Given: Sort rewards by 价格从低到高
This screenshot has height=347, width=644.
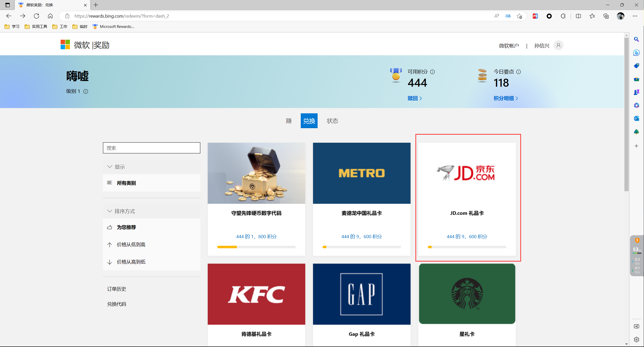Looking at the screenshot, I should 152,244.
